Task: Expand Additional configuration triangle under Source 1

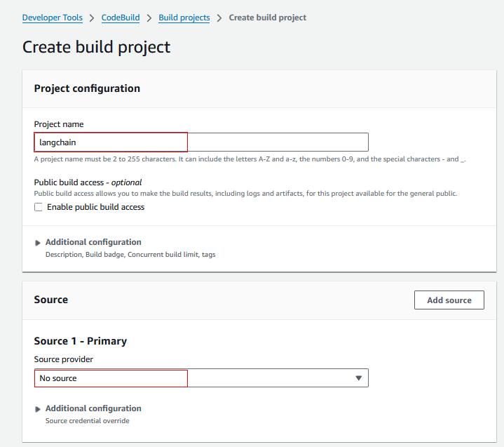Action: [x=38, y=409]
